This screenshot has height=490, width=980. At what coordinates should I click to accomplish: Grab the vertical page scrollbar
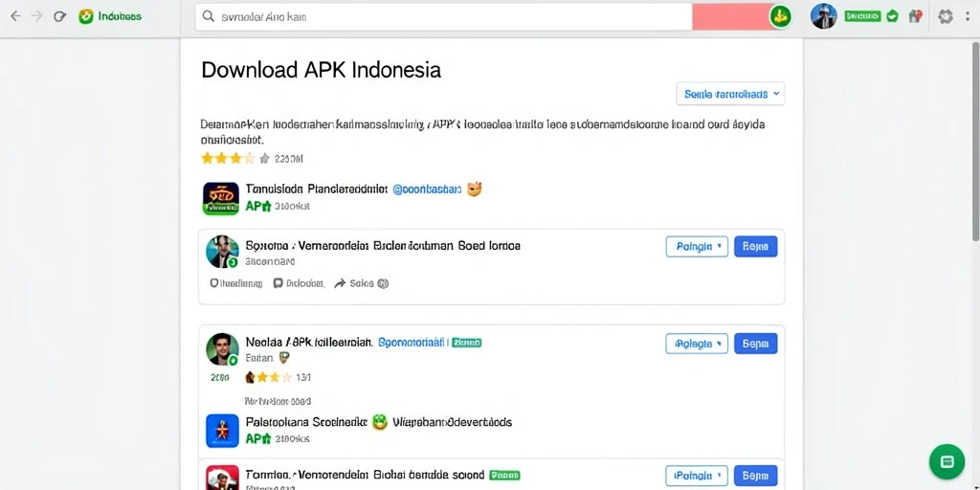[x=975, y=141]
